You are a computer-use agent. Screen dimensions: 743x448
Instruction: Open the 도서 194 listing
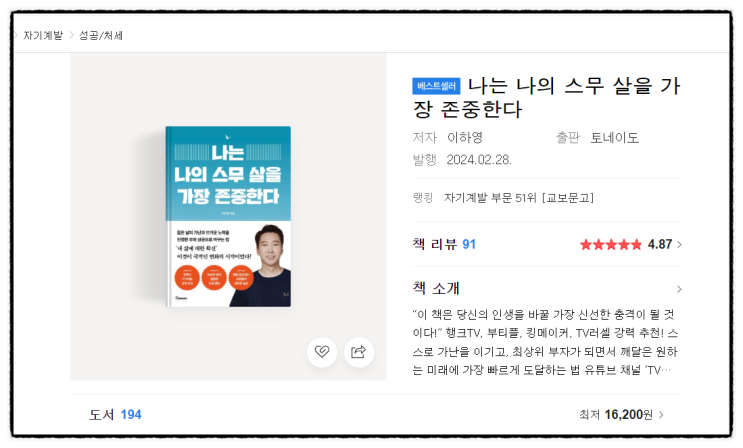coord(115,415)
